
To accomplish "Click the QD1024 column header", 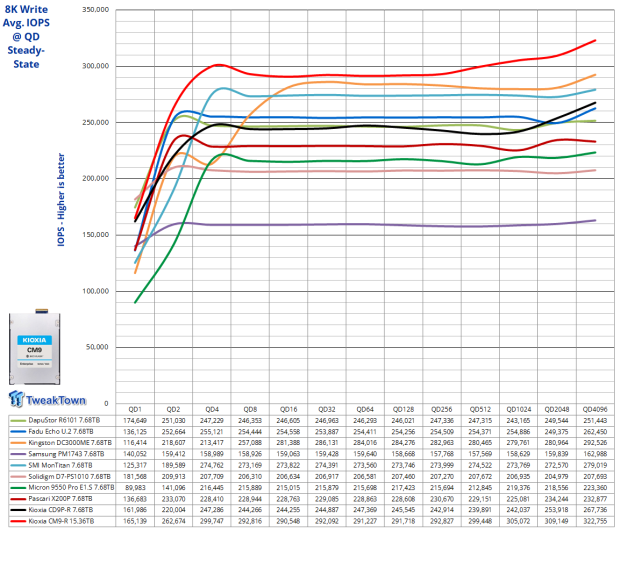I will pyautogui.click(x=518, y=409).
